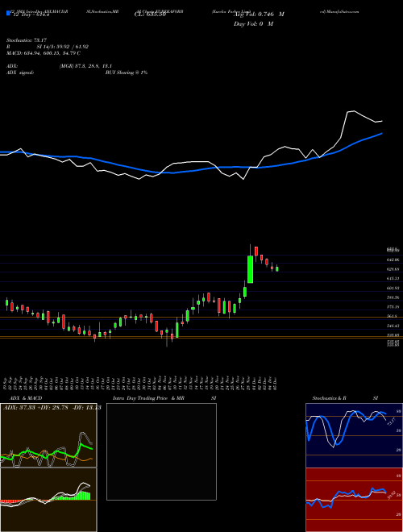Viewport: 403px width, 532px height.
Task: Click the 'MACD: 634.94, 600.15, 34.79 C' line
Action: coord(44,53)
